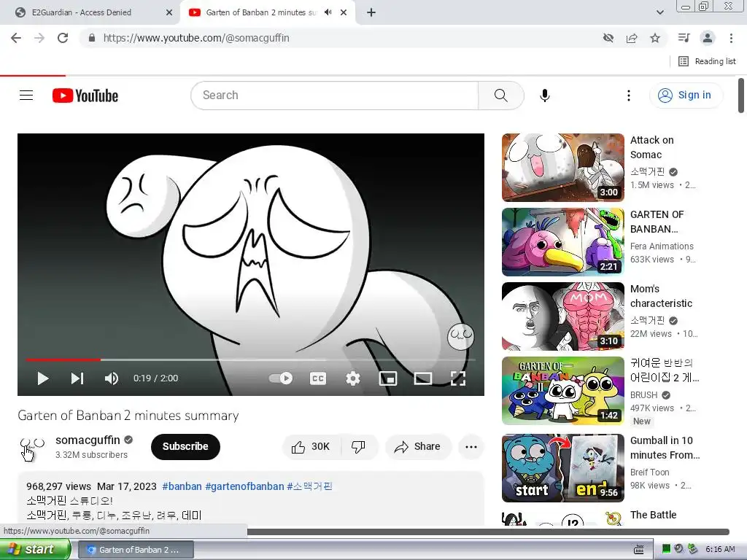The height and width of the screenshot is (560, 747).
Task: Open YouTube settings three-dot menu
Action: 628,96
